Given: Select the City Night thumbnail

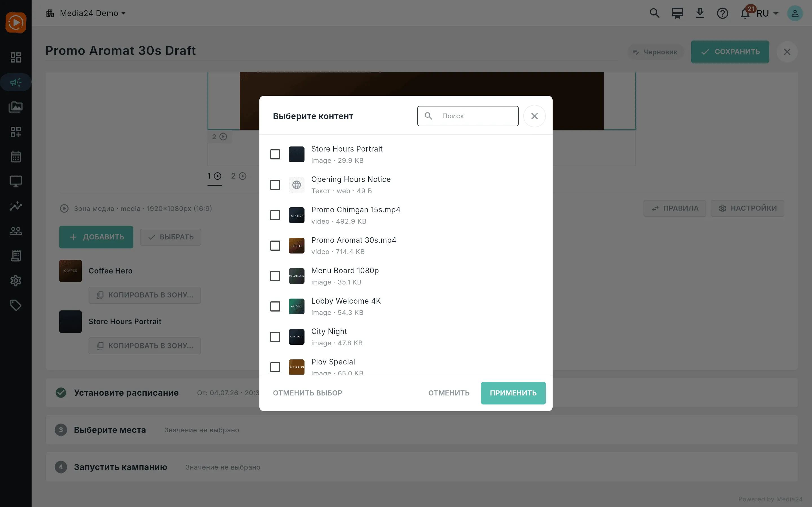Looking at the screenshot, I should 297,337.
